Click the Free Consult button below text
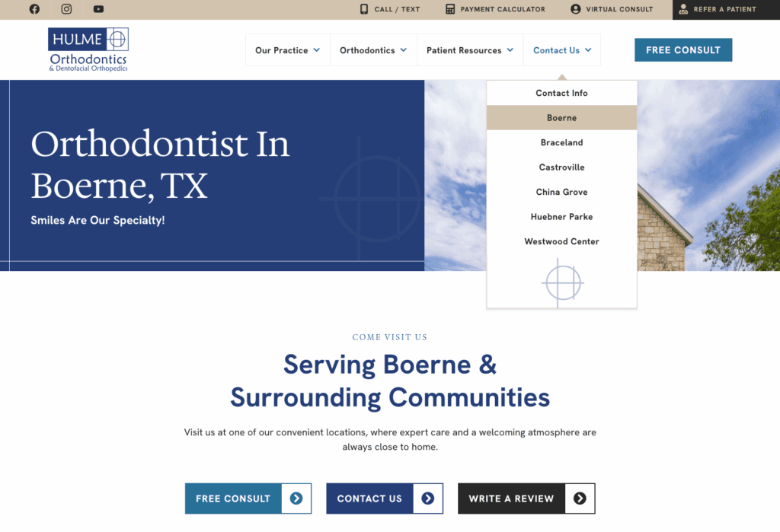Screen dimensions: 780x532 tap(248, 499)
